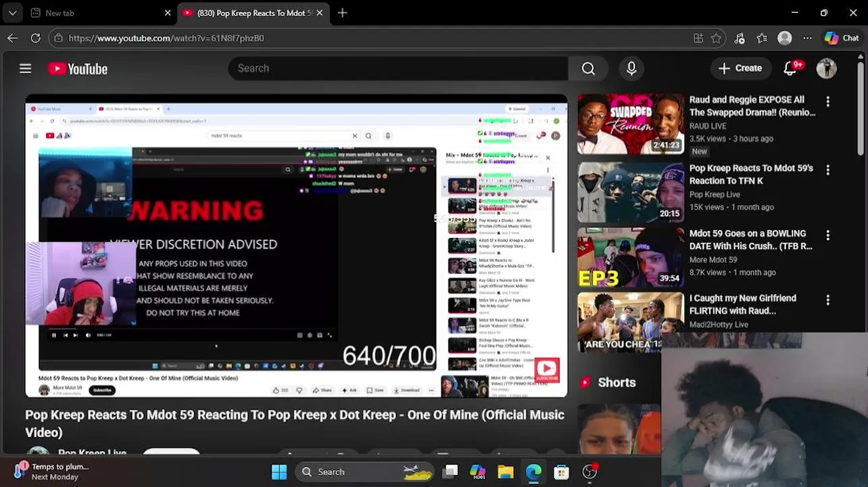Click the browser address bar URL

(x=166, y=39)
